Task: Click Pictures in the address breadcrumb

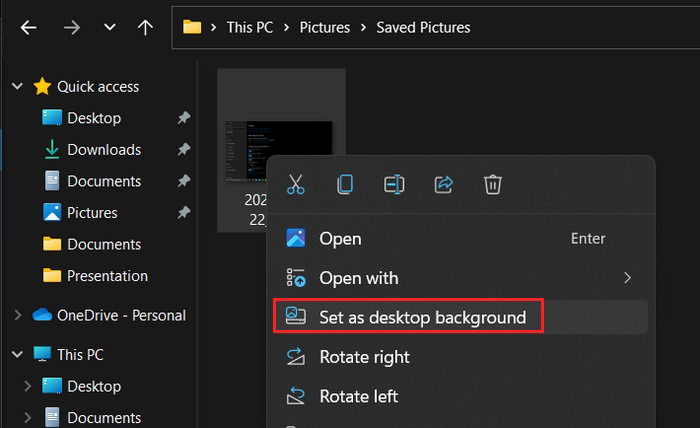Action: pos(325,28)
